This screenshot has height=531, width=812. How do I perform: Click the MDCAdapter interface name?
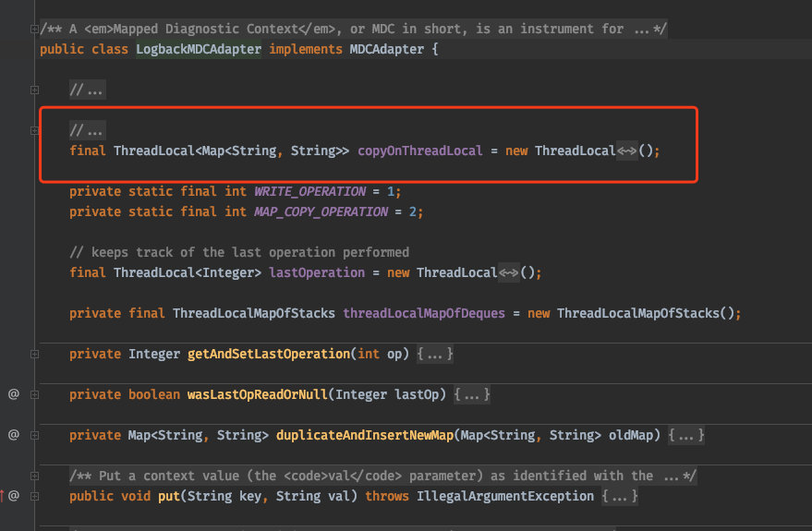pyautogui.click(x=387, y=50)
